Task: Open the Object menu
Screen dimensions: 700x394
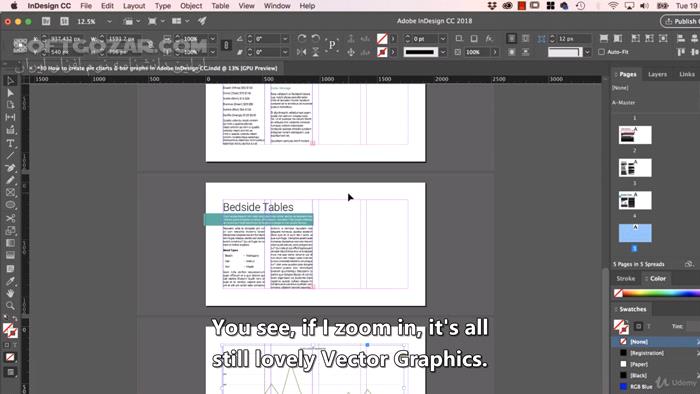Action: click(191, 6)
